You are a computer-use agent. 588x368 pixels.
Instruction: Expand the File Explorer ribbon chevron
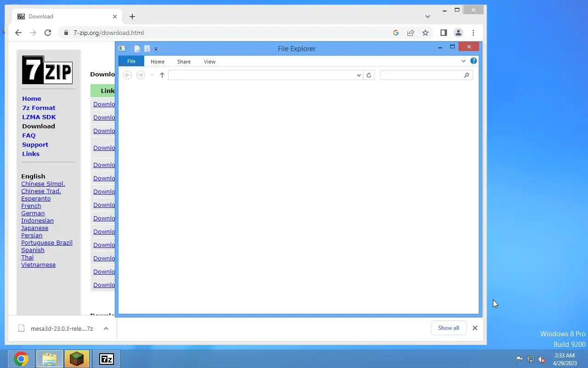click(463, 61)
